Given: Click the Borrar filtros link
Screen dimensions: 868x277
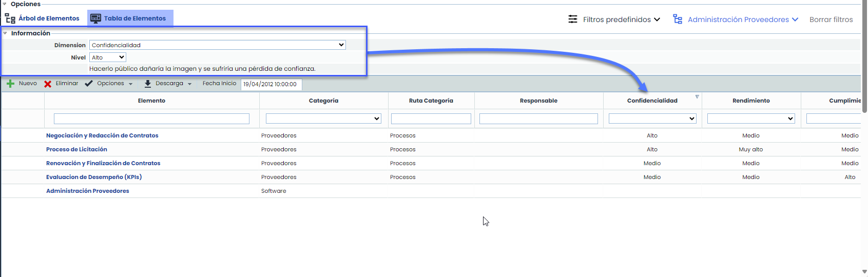Looking at the screenshot, I should (x=831, y=19).
